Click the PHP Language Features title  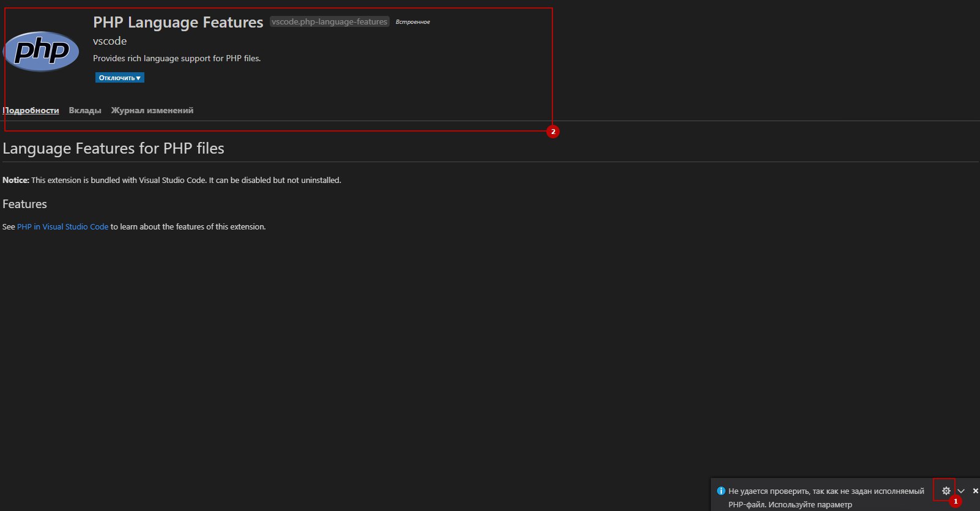coord(178,22)
